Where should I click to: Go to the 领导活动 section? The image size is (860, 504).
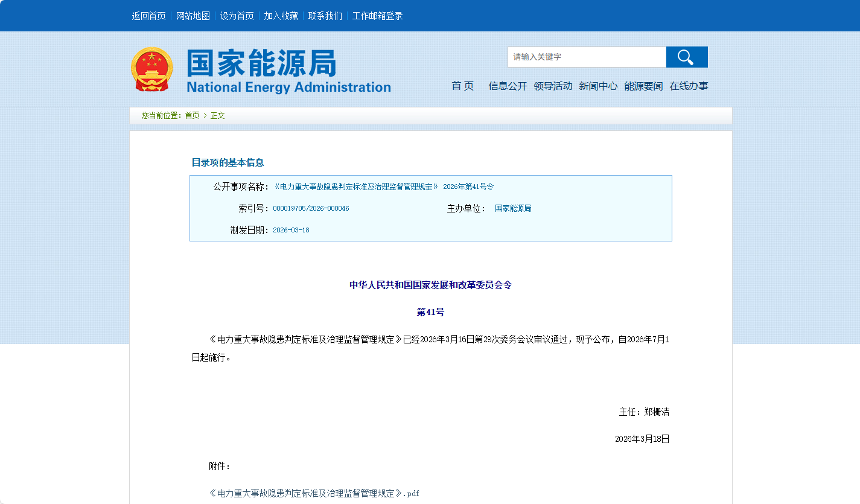(553, 86)
